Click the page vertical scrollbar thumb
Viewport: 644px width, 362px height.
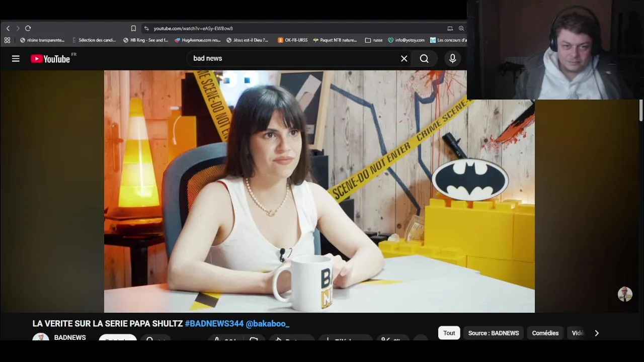tap(640, 110)
